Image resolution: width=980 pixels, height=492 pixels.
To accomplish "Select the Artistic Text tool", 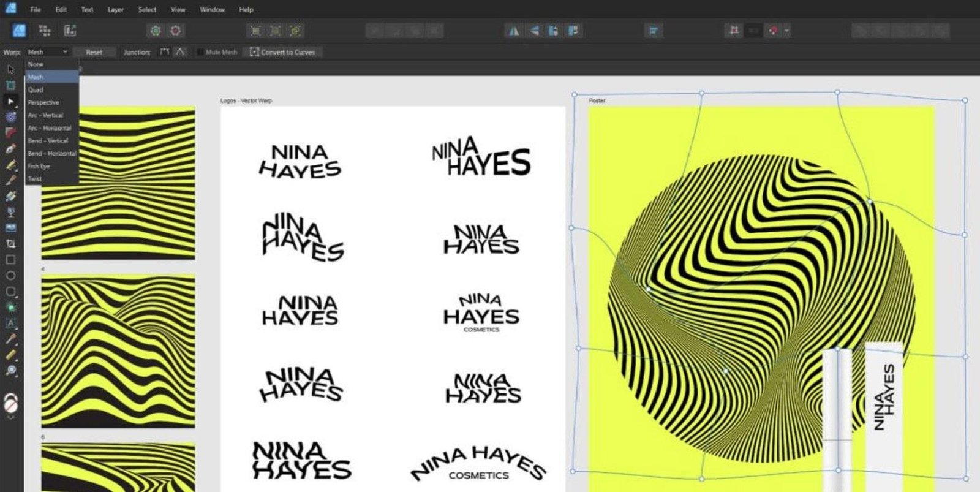I will pos(10,324).
